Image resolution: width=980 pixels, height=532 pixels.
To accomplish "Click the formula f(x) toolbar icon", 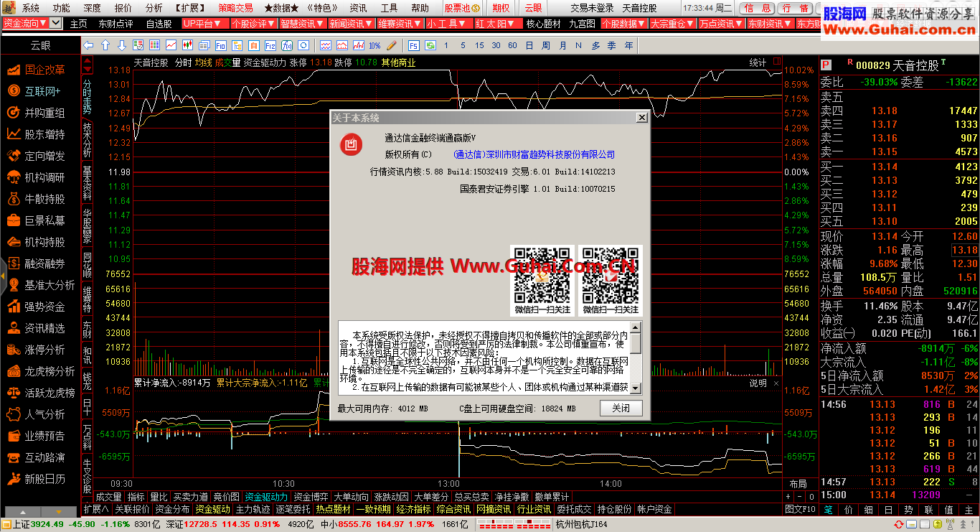I will (x=287, y=45).
